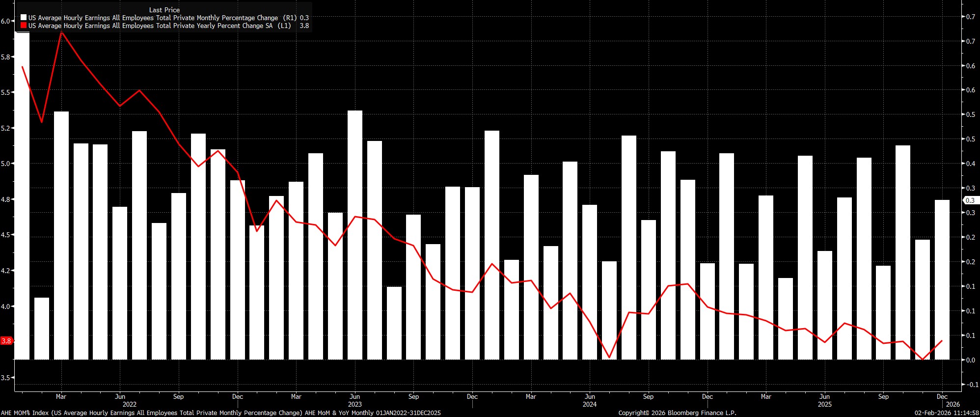Click the 2024 year label on x-axis
The image size is (980, 417).
[590, 404]
